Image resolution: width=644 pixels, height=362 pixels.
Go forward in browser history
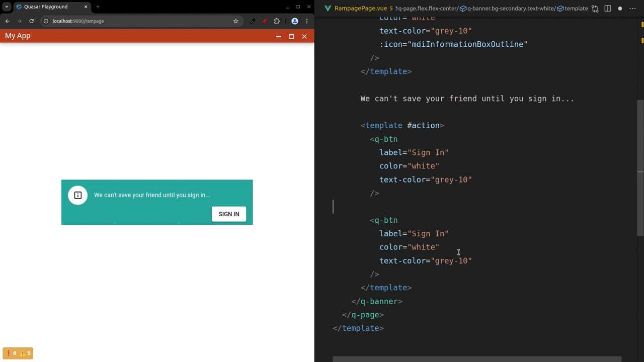click(19, 21)
